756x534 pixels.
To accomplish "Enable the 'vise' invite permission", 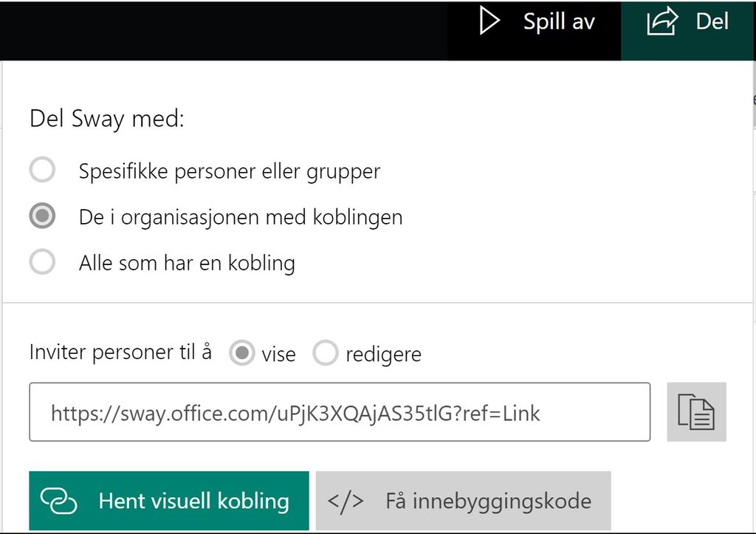I will (x=243, y=353).
